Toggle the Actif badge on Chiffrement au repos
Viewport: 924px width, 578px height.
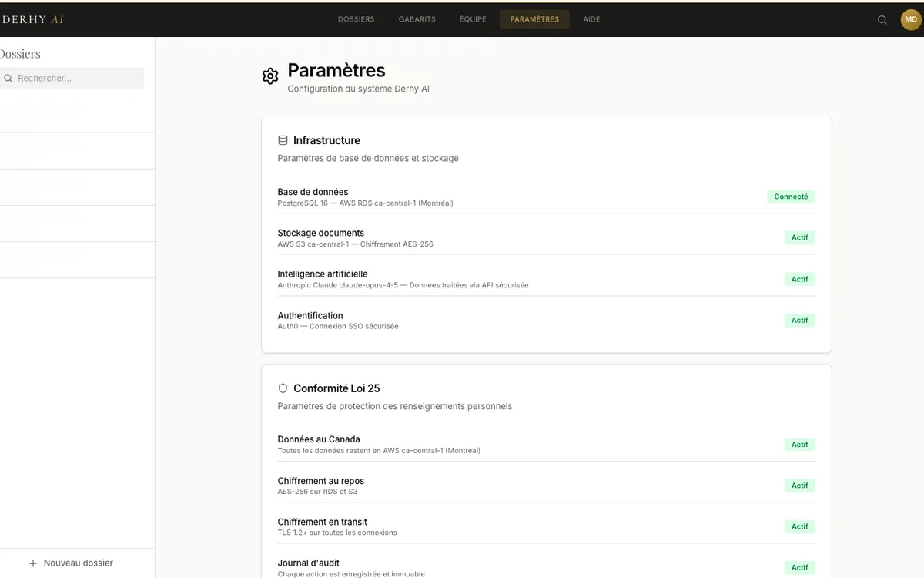(x=799, y=486)
